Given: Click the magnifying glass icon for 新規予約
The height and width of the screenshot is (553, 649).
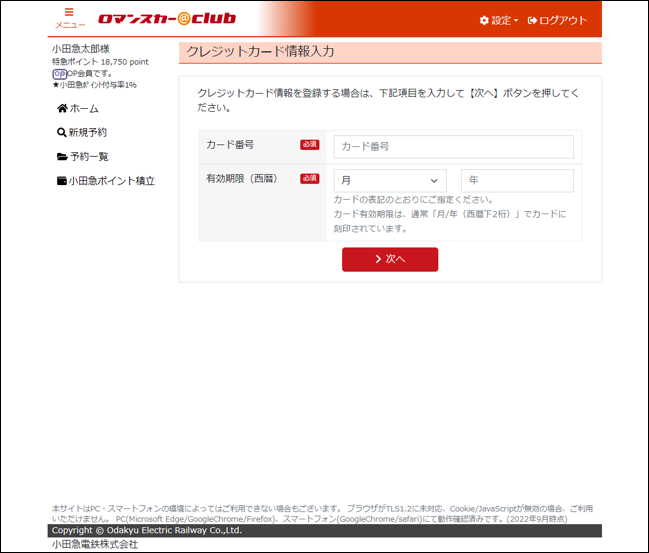Looking at the screenshot, I should click(62, 132).
